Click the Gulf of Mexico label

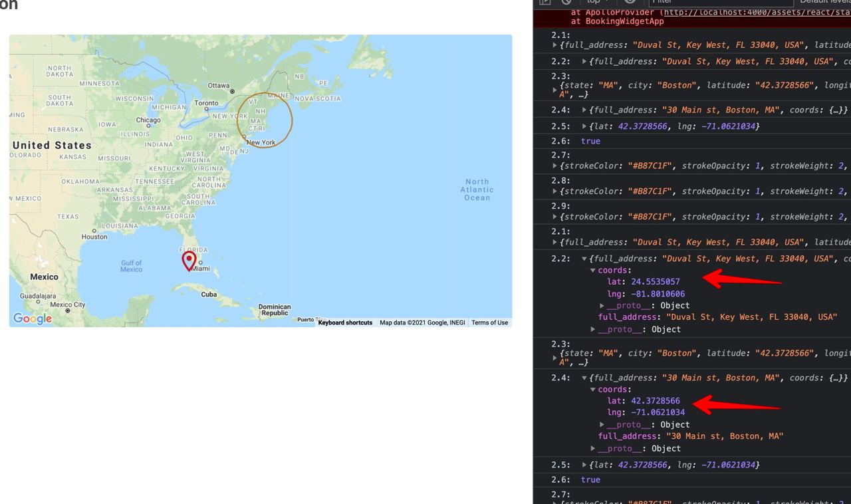coord(131,267)
